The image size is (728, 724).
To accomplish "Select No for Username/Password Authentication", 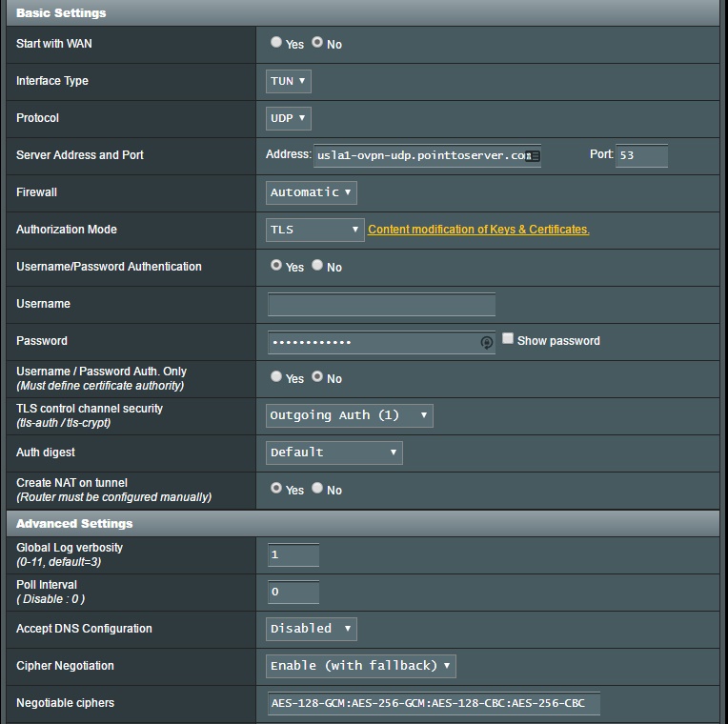I will tap(317, 266).
